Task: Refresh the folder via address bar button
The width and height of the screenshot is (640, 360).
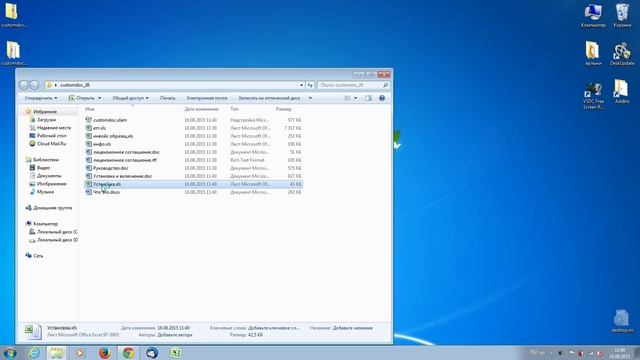Action: coord(310,85)
